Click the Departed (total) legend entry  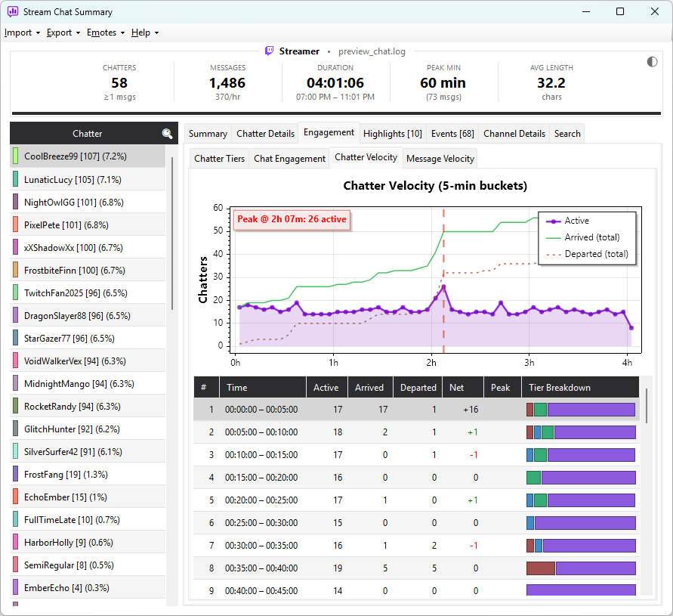(587, 254)
